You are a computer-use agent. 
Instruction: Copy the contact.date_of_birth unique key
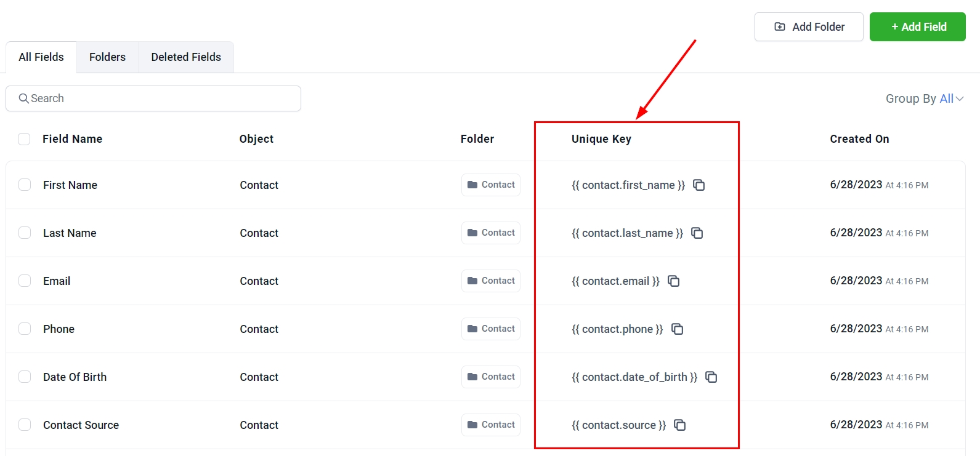tap(711, 377)
